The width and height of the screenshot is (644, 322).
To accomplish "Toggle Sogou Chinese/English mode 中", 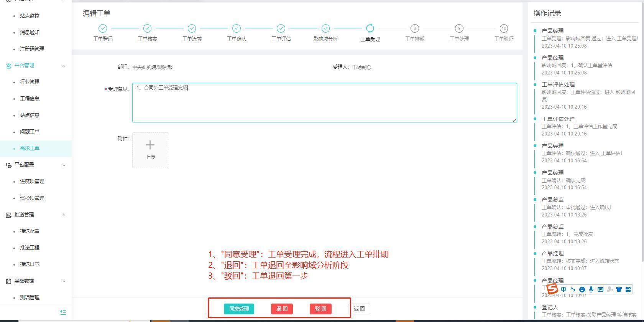I will click(x=563, y=289).
